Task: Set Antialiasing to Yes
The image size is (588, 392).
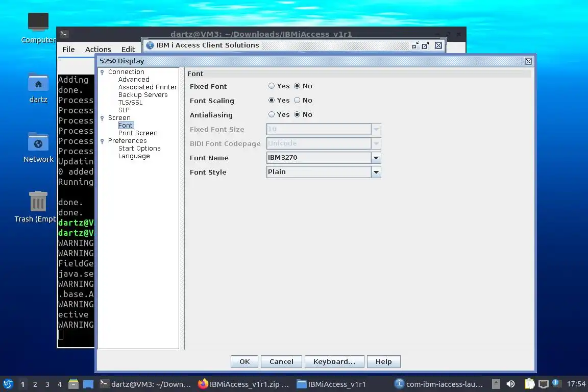Action: 272,114
